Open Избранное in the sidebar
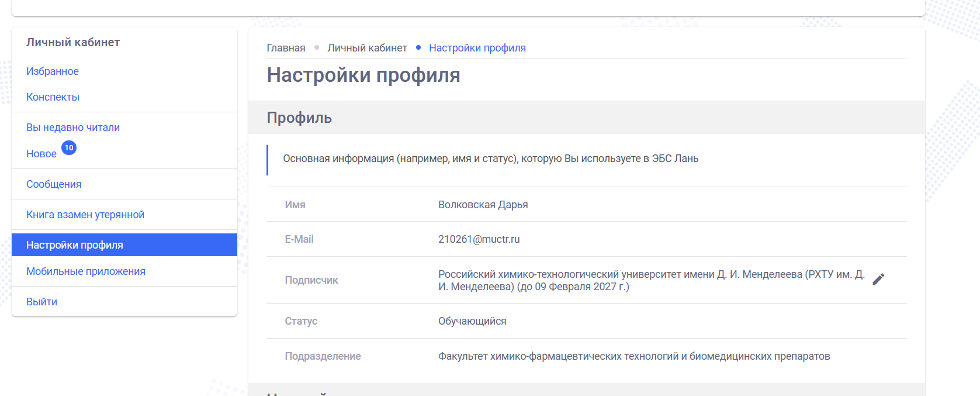This screenshot has height=396, width=980. [x=53, y=71]
